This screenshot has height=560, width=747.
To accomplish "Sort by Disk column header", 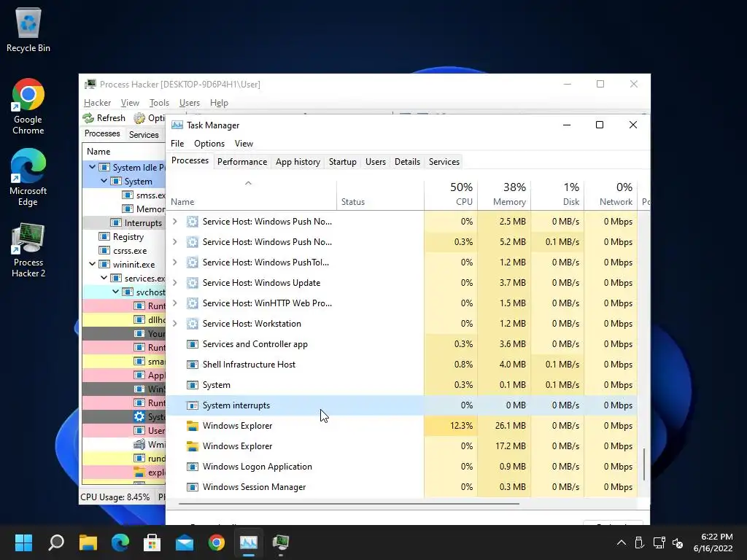I will (x=558, y=194).
